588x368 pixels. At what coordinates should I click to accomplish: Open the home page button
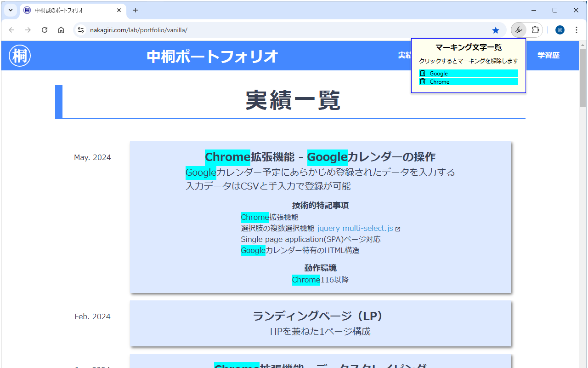pos(61,30)
